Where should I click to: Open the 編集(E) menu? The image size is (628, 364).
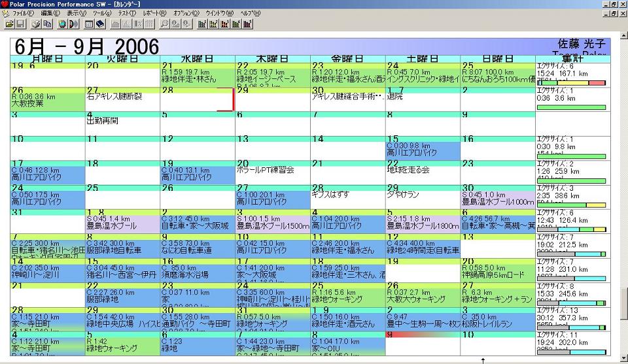pyautogui.click(x=50, y=13)
